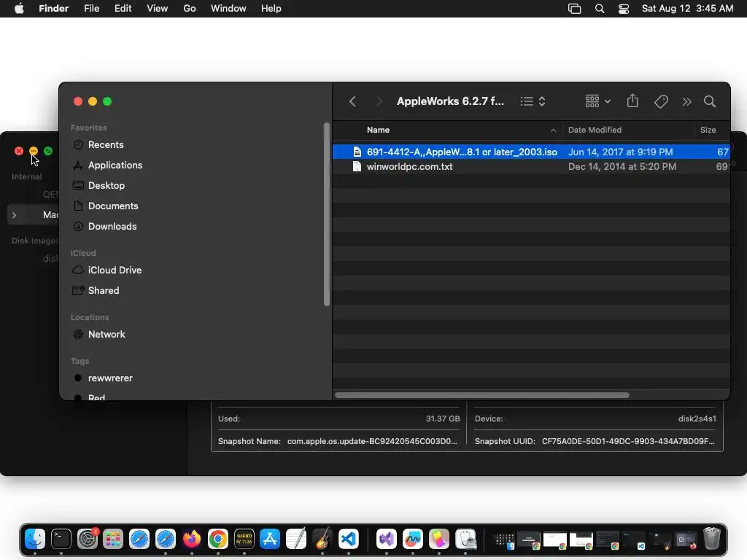Click the Snapshot UUID value in Disk Utility
Screen dimensions: 747x560
point(628,441)
